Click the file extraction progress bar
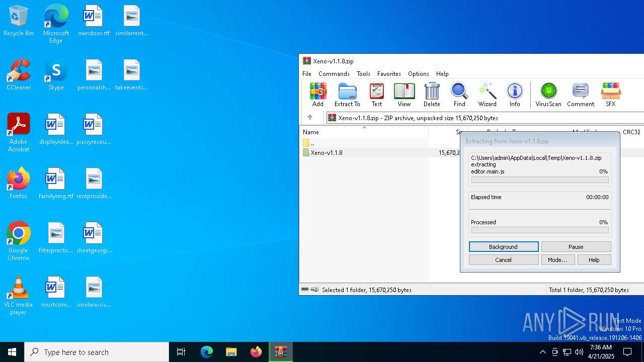This screenshot has height=362, width=644. (540, 180)
